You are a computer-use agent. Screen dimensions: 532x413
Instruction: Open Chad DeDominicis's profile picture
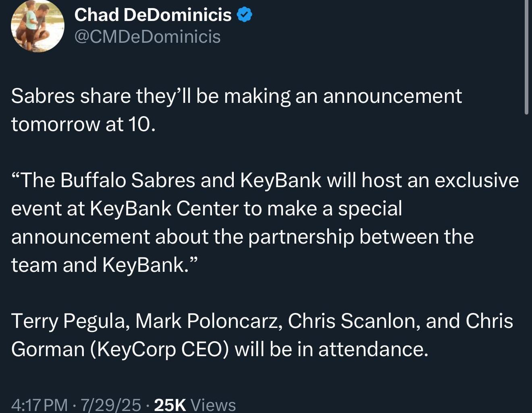click(38, 26)
